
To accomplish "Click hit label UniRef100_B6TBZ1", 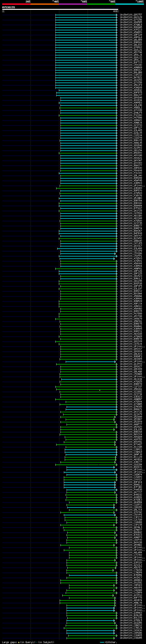I will click(x=131, y=77).
